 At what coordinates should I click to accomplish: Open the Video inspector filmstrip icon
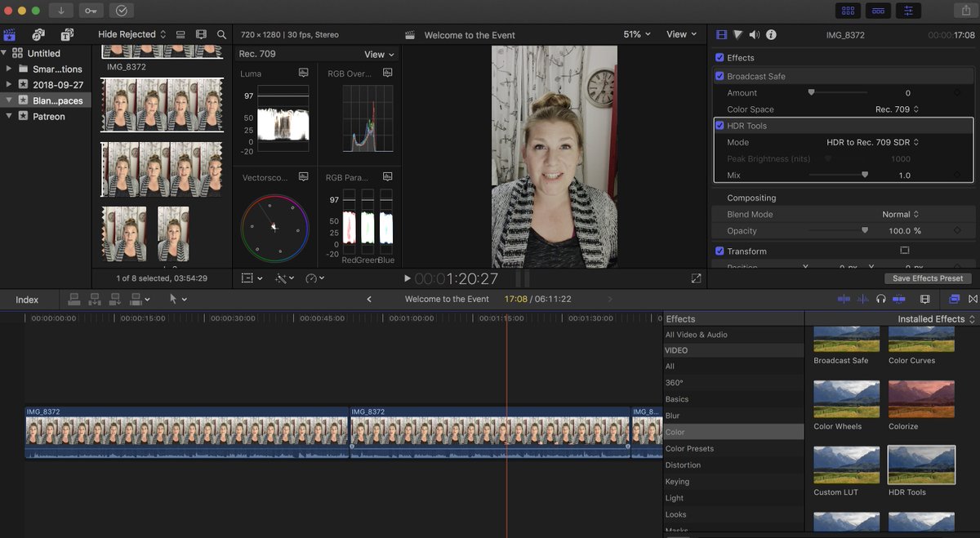pos(721,34)
